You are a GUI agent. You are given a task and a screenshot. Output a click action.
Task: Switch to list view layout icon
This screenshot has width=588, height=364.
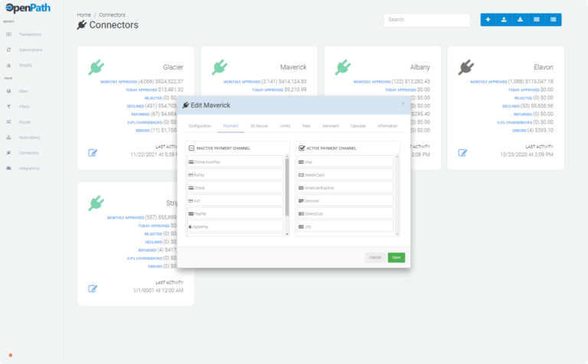[553, 20]
